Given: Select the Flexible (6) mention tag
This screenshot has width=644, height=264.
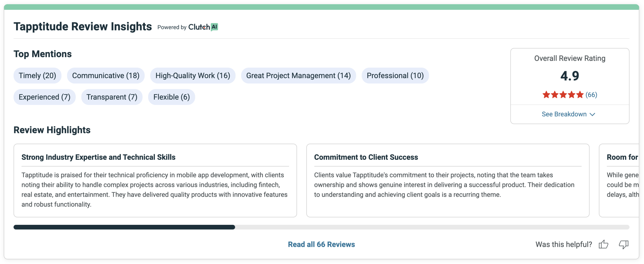Looking at the screenshot, I should pos(172,97).
